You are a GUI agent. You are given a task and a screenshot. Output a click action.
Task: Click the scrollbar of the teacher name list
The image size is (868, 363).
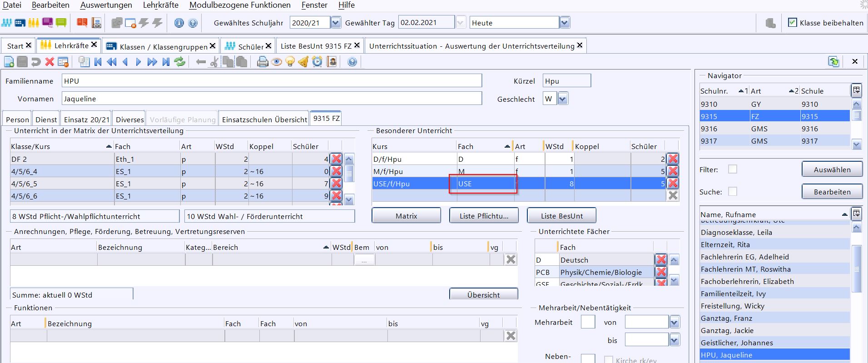pos(856,269)
